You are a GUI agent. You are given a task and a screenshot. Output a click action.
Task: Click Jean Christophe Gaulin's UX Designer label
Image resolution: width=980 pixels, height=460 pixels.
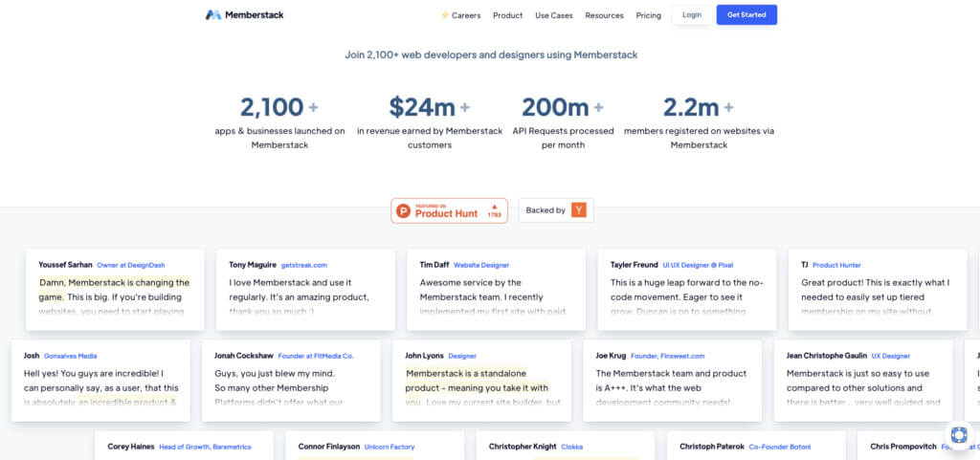(x=891, y=357)
